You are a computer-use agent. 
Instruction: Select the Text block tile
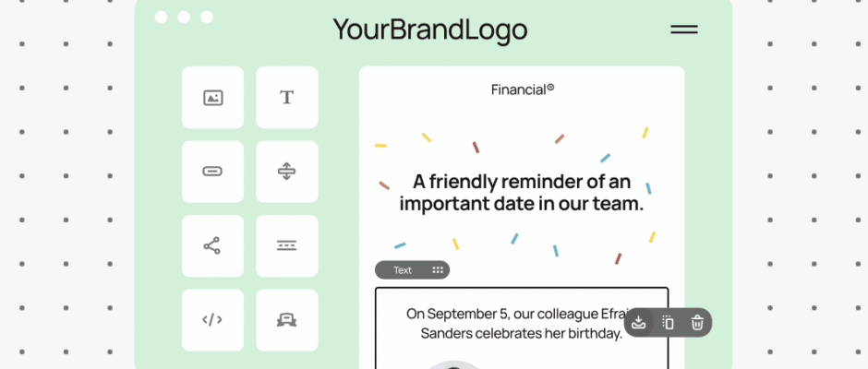(x=286, y=97)
